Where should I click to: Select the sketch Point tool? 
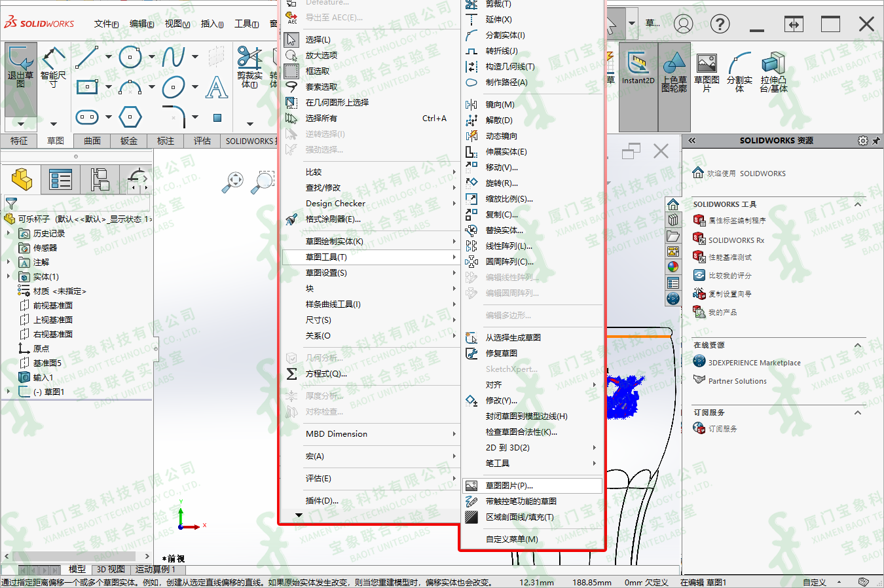(217, 118)
